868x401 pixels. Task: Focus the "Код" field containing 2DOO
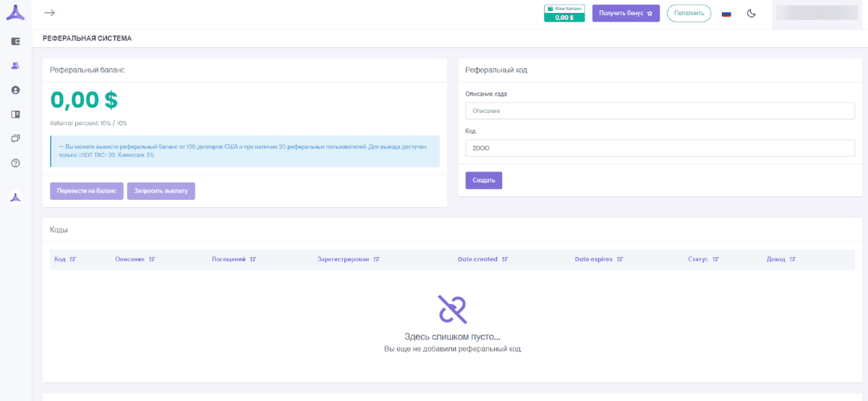point(660,148)
